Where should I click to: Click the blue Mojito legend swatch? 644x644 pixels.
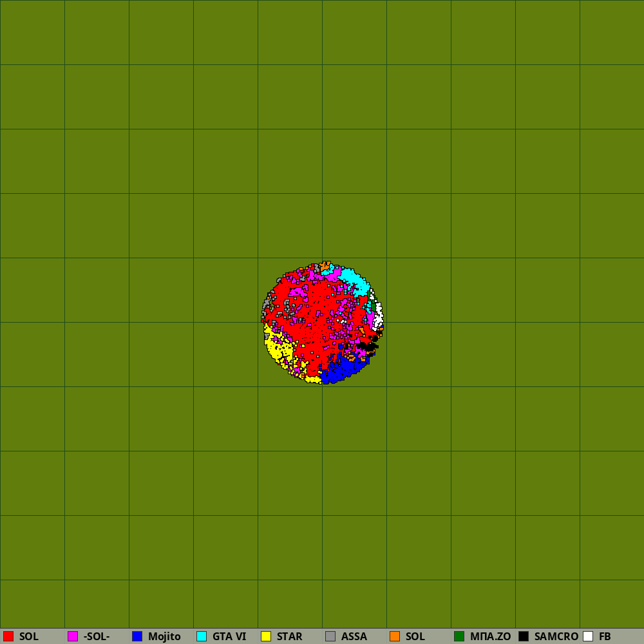pos(137,636)
